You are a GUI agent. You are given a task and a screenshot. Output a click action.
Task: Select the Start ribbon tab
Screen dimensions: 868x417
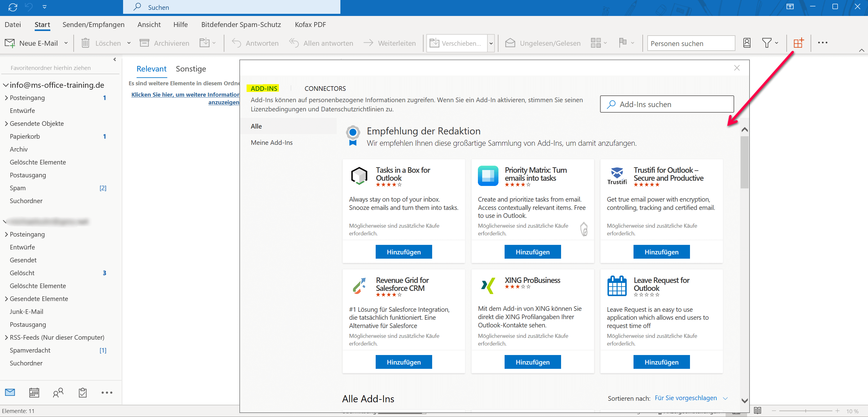coord(42,25)
